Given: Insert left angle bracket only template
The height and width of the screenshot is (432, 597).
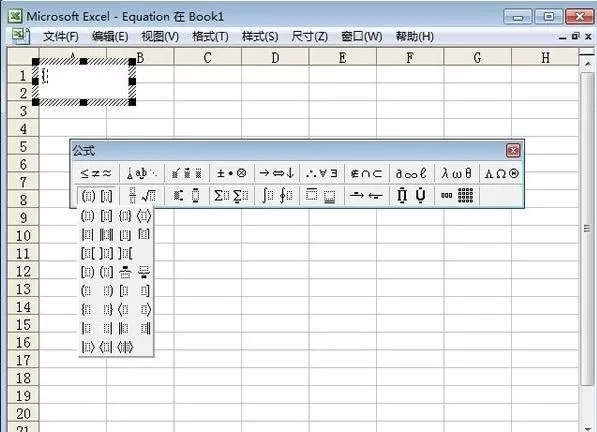Looking at the screenshot, I should 124,309.
